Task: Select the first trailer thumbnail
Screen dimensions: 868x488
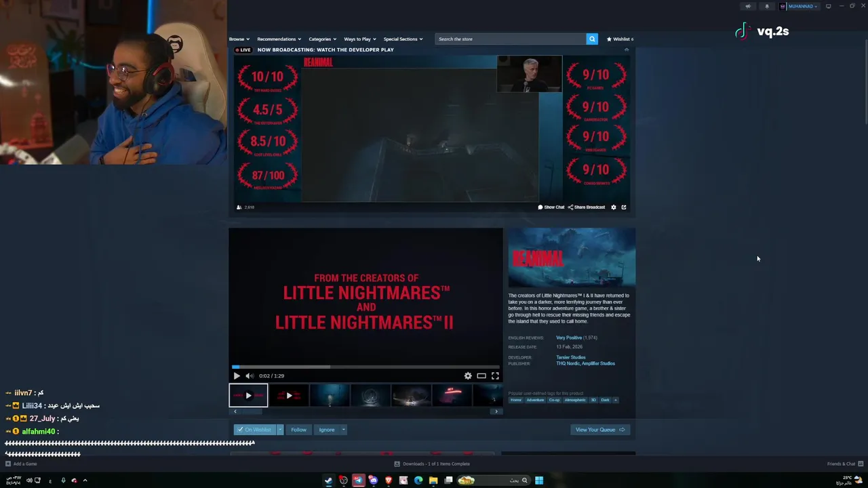Action: (248, 395)
